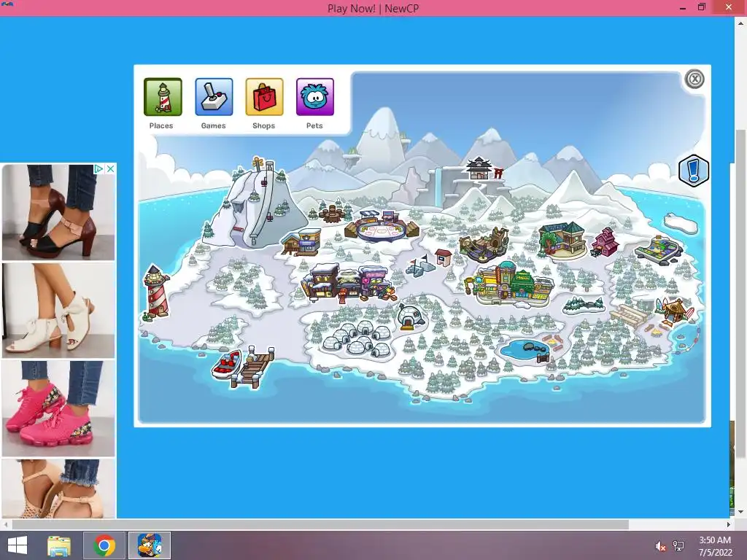Go to the school building with palm tree
The image size is (747, 560).
coord(562,239)
